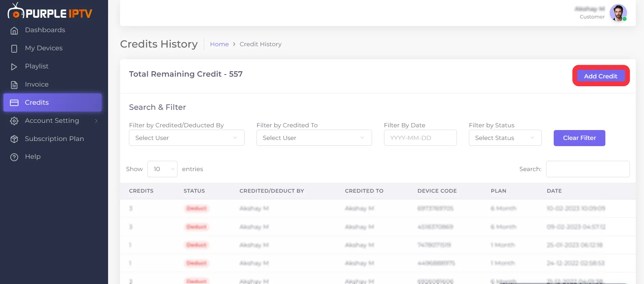This screenshot has width=644, height=284.
Task: Focus the Filter By Date field
Action: 420,138
